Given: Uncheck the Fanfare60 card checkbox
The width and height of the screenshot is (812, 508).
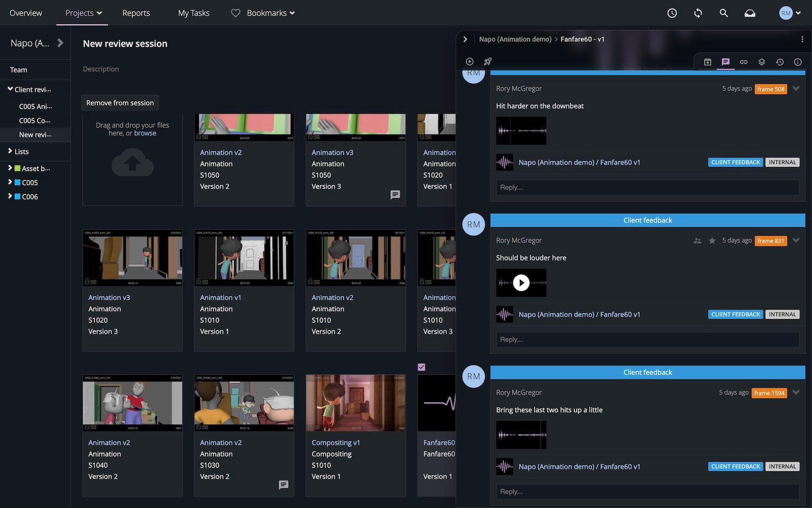Looking at the screenshot, I should point(422,367).
